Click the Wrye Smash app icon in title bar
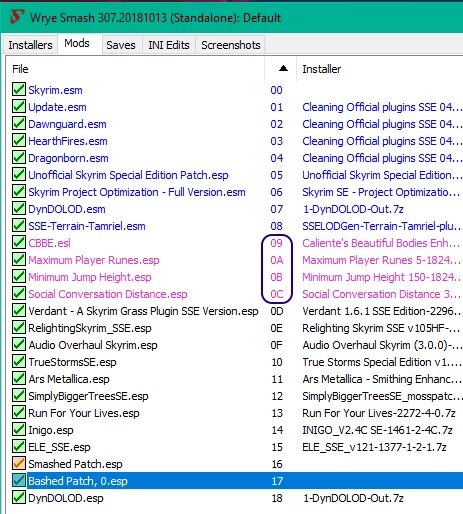463x514 pixels. coord(17,17)
